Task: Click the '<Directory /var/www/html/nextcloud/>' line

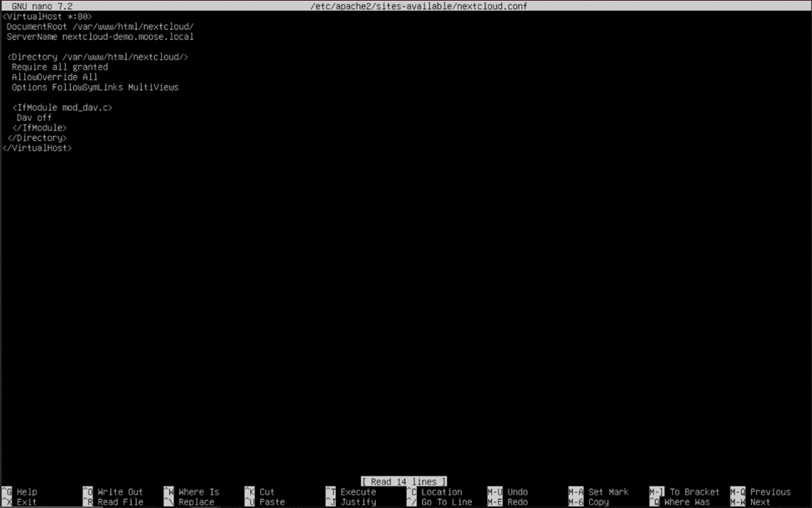Action: point(98,57)
